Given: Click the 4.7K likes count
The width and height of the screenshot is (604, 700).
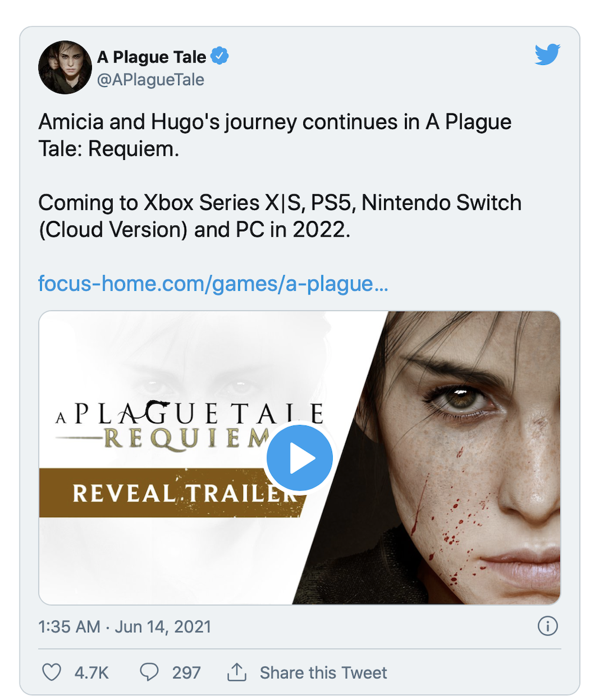Looking at the screenshot, I should pyautogui.click(x=91, y=673).
